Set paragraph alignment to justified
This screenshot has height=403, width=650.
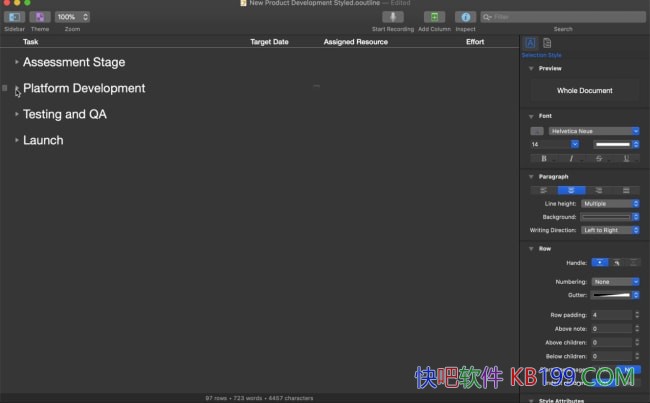point(626,189)
